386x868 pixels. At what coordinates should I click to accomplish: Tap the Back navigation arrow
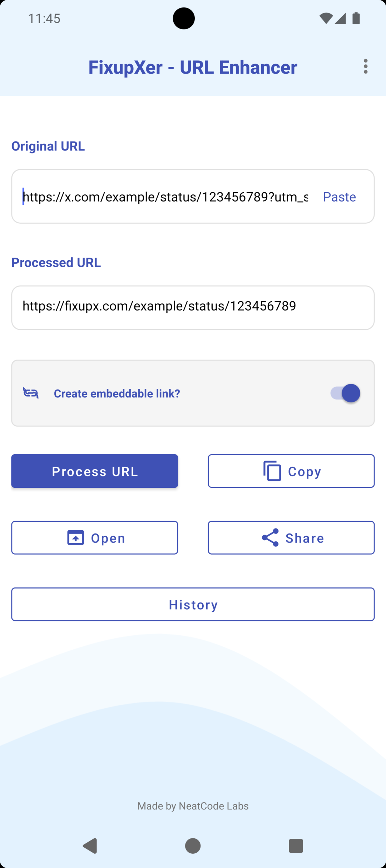(x=90, y=846)
